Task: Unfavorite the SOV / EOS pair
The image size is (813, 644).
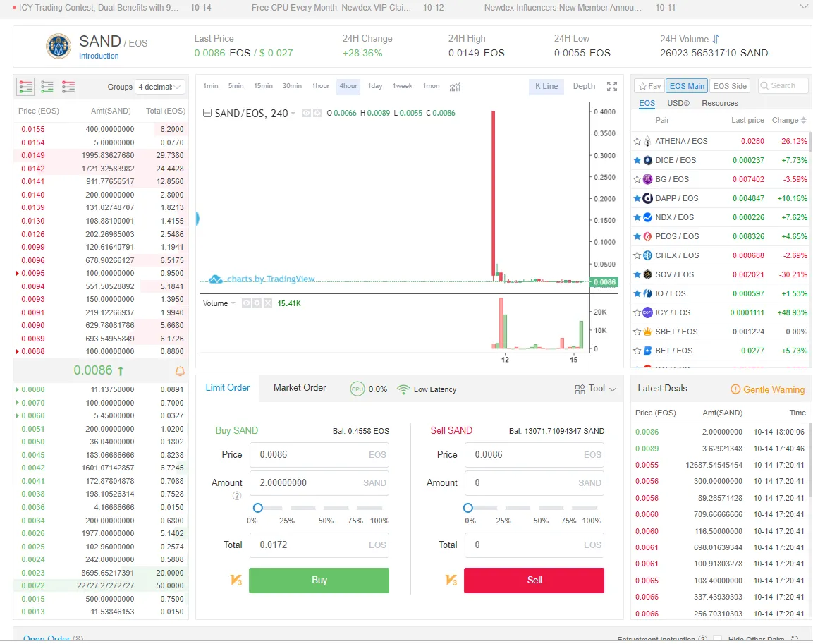Action: click(637, 274)
